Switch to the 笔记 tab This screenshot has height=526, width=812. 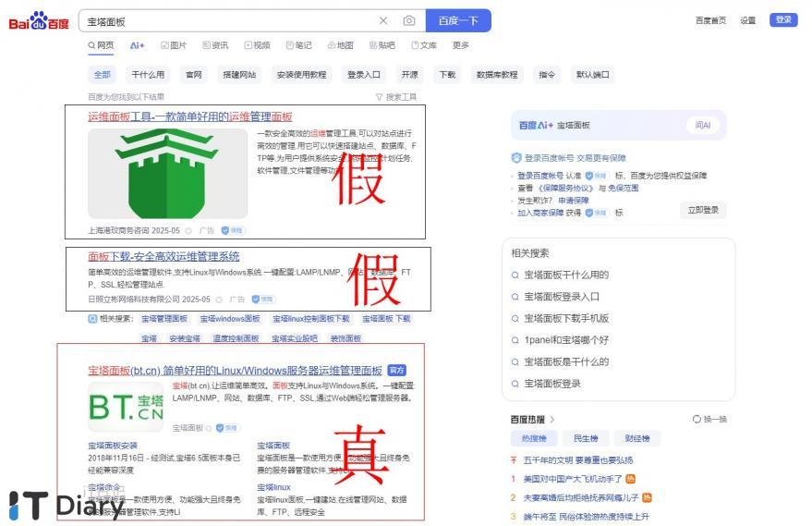click(x=299, y=45)
